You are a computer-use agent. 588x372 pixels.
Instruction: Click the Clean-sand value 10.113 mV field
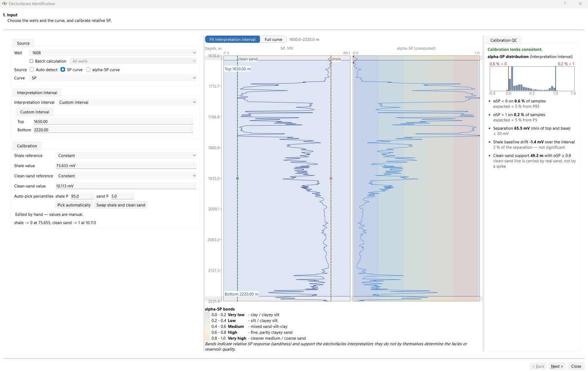(x=126, y=186)
